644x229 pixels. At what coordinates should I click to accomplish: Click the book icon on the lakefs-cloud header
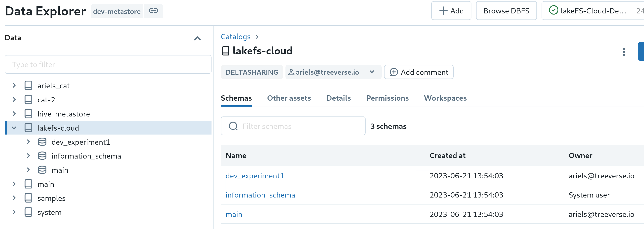coord(226,51)
